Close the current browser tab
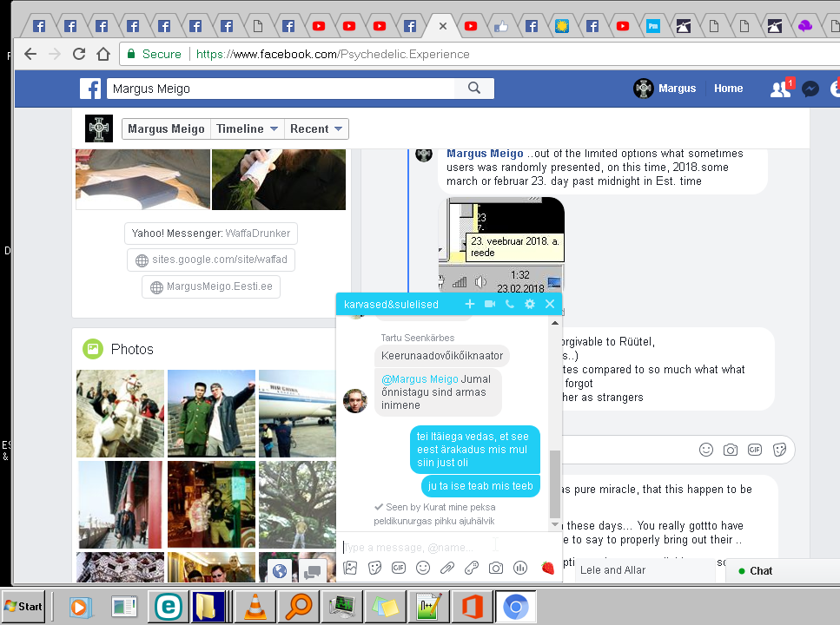The width and height of the screenshot is (840, 625). (442, 26)
